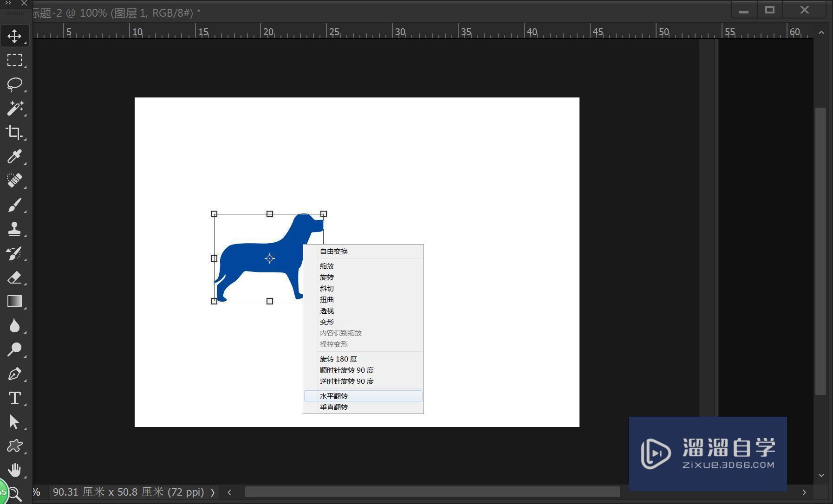Select the Lasso tool
The width and height of the screenshot is (833, 504).
(x=15, y=84)
